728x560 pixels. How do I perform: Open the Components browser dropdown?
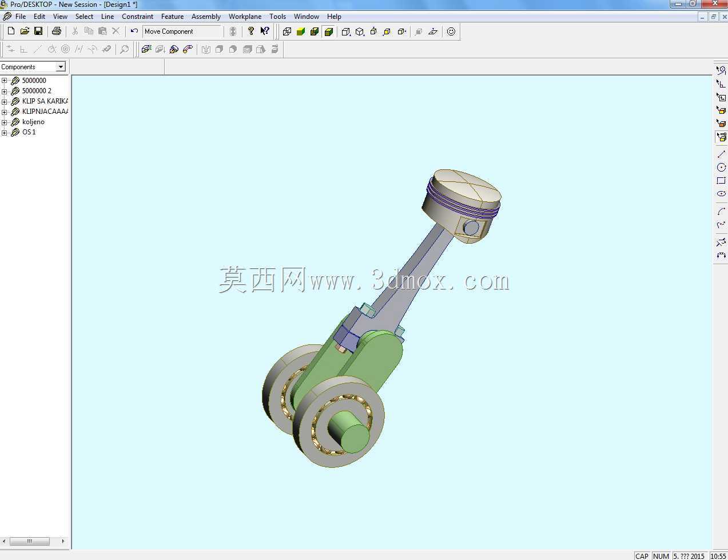click(x=61, y=67)
